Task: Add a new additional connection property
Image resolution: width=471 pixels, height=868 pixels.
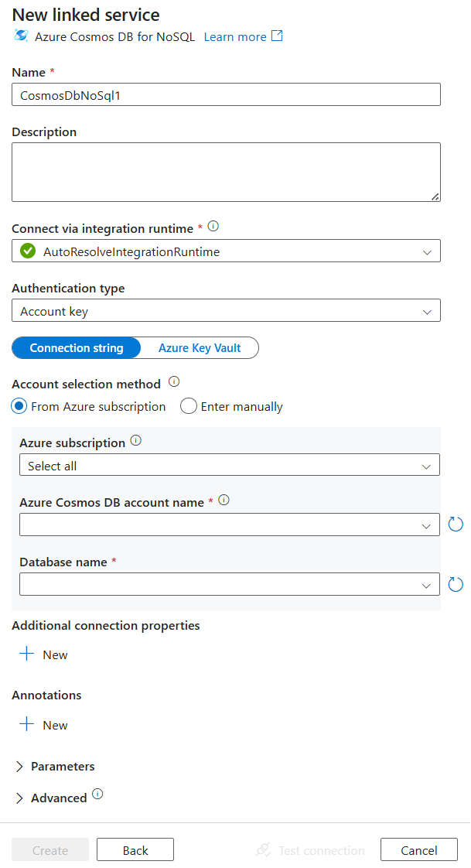Action: click(x=43, y=654)
